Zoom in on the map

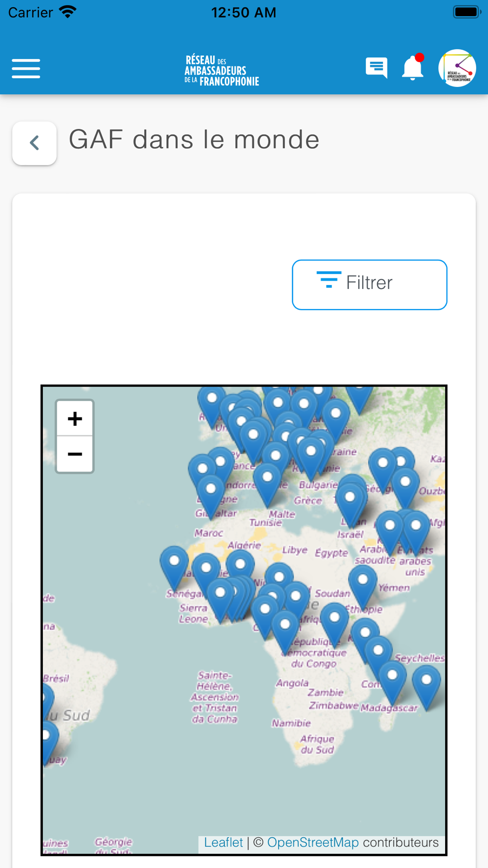75,418
